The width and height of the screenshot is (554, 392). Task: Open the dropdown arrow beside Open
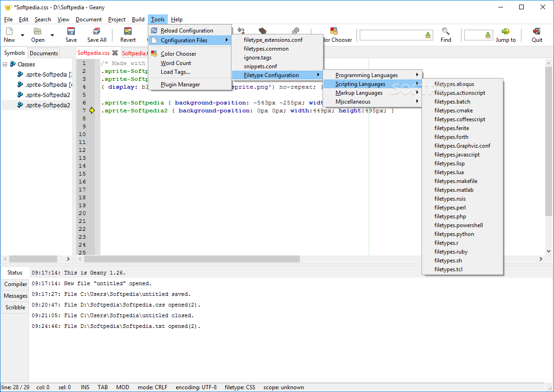coord(52,35)
